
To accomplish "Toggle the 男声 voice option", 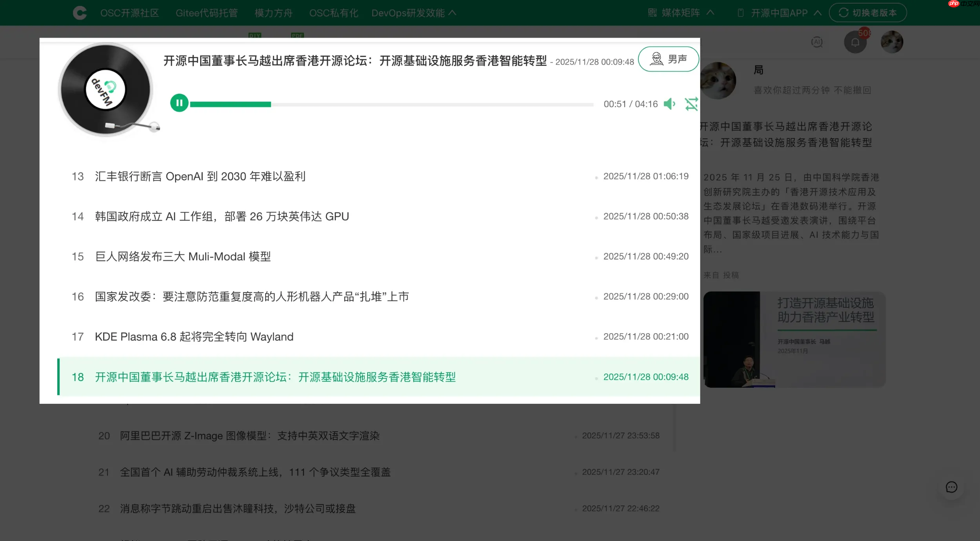I will [x=669, y=59].
